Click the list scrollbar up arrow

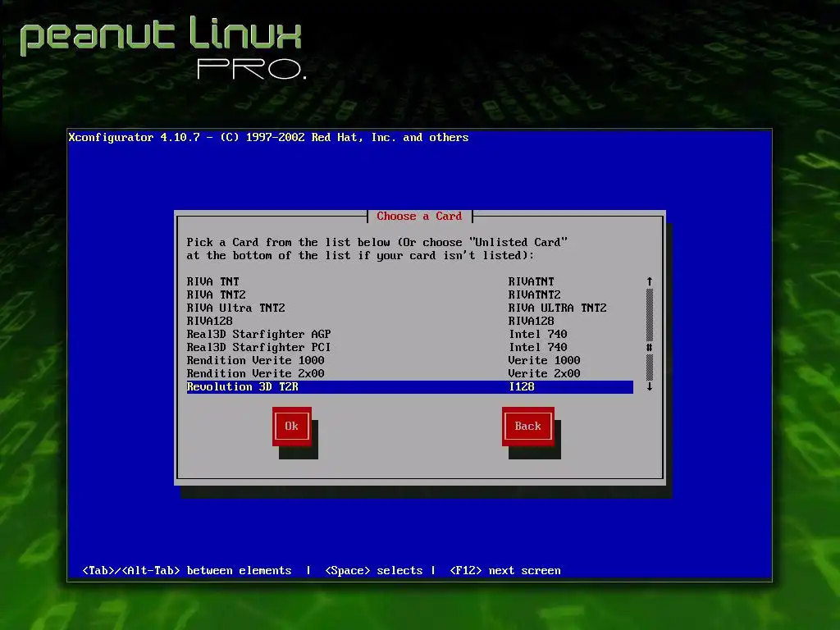pos(650,281)
